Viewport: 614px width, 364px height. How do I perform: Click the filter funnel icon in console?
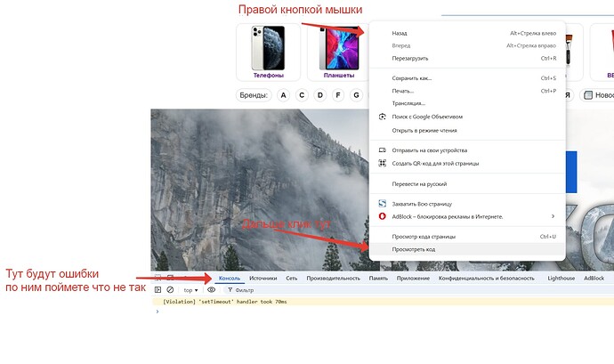(x=230, y=290)
